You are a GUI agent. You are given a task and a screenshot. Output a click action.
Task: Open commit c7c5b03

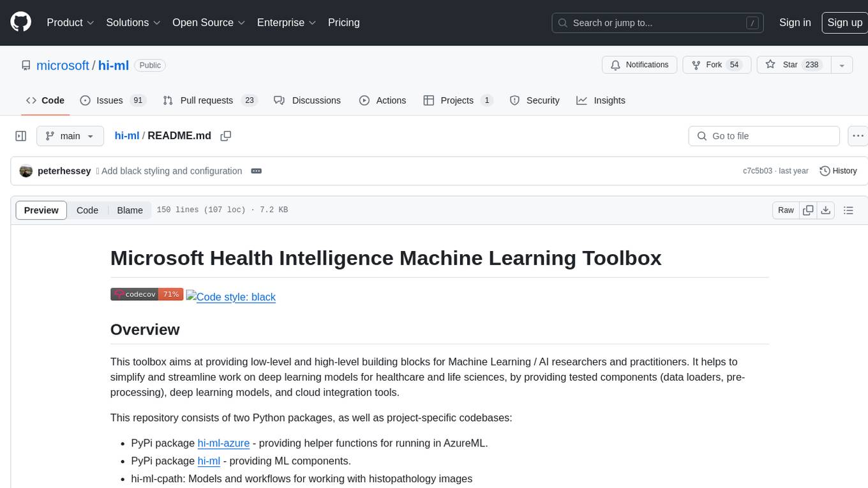point(757,171)
